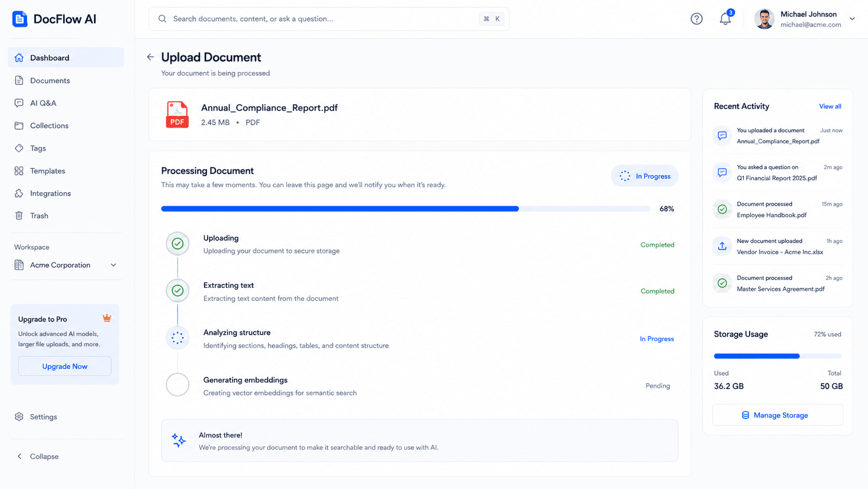This screenshot has height=489, width=868.
Task: Collapse the sidebar
Action: [x=37, y=456]
